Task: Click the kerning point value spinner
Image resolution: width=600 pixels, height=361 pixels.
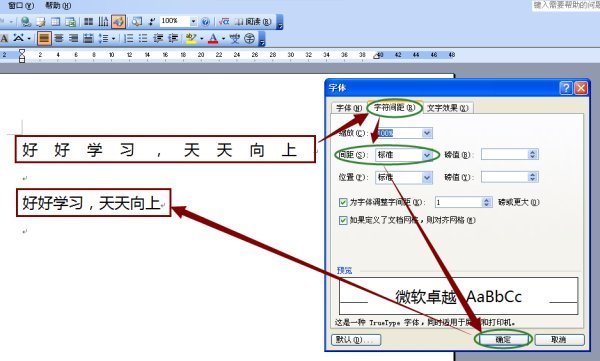Action: coord(487,202)
